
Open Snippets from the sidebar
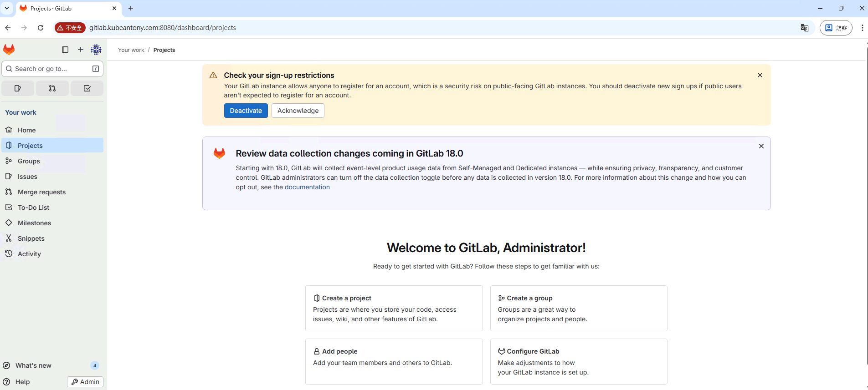(x=53, y=238)
